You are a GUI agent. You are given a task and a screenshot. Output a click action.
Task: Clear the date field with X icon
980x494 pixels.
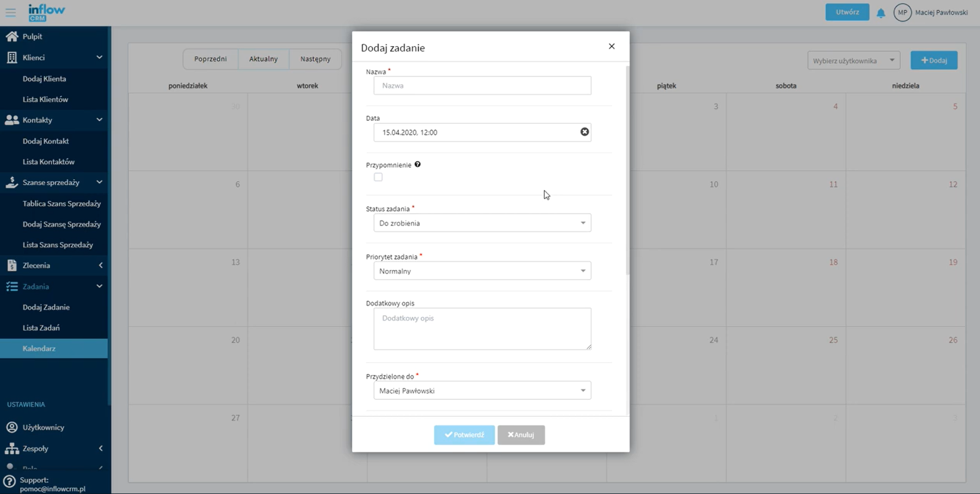coord(584,132)
